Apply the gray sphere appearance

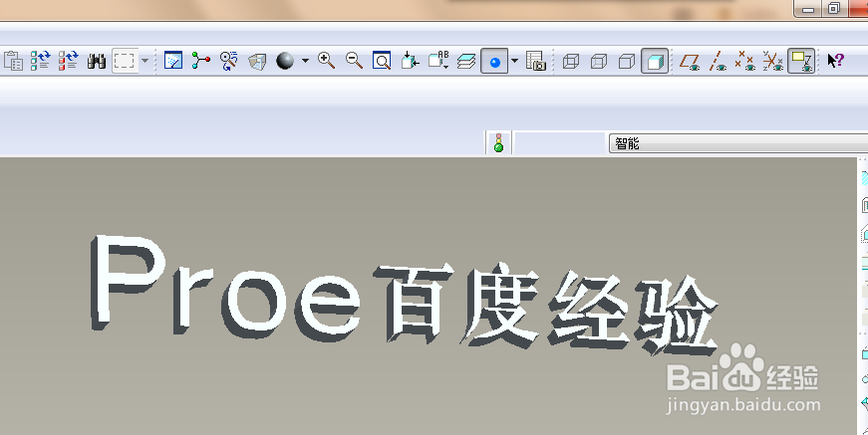[285, 61]
